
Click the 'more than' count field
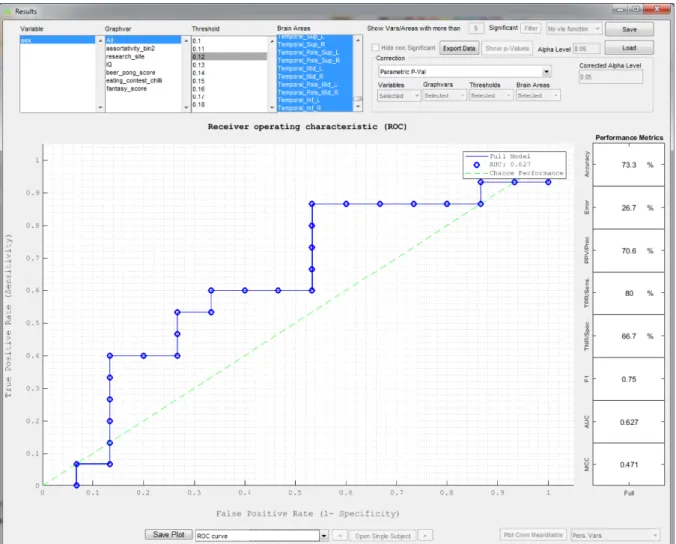point(476,28)
